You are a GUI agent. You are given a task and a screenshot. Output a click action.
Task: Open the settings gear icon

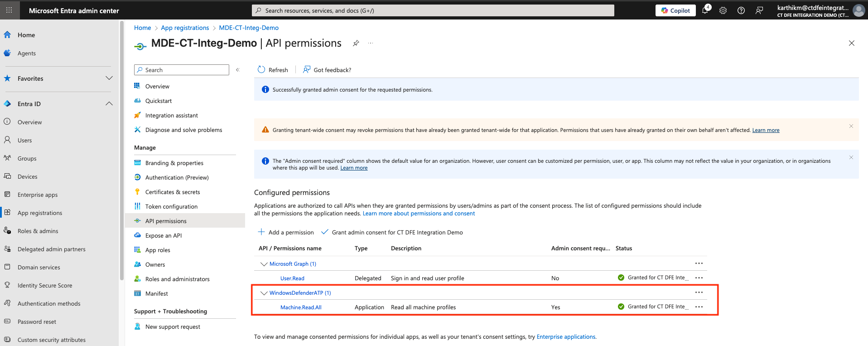[x=723, y=10]
